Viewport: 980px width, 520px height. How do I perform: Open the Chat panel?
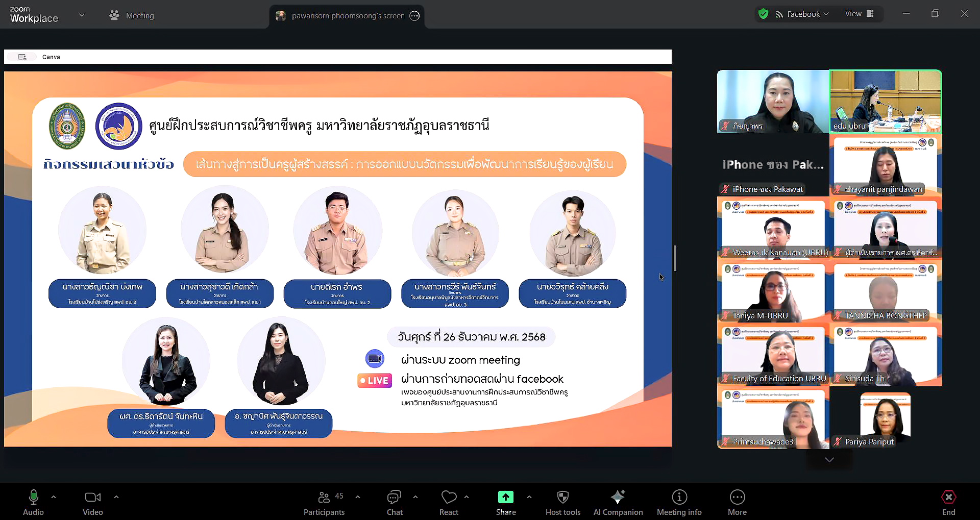click(x=394, y=503)
